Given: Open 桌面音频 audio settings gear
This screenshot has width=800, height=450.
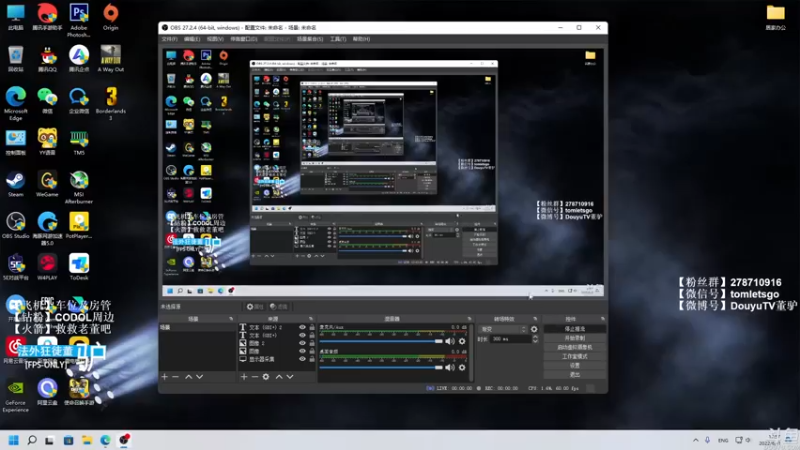Looking at the screenshot, I should tap(462, 367).
